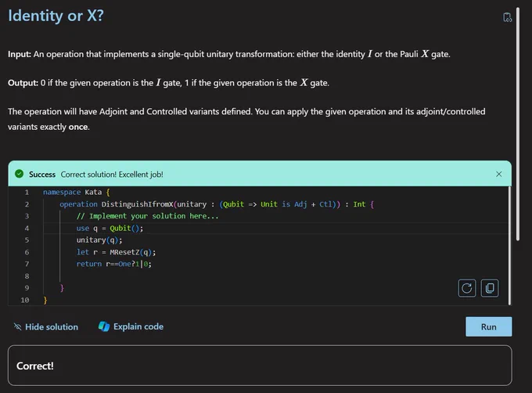Click the page vertical scrollbar
Viewport: 532px width, 393px height.
(518, 124)
